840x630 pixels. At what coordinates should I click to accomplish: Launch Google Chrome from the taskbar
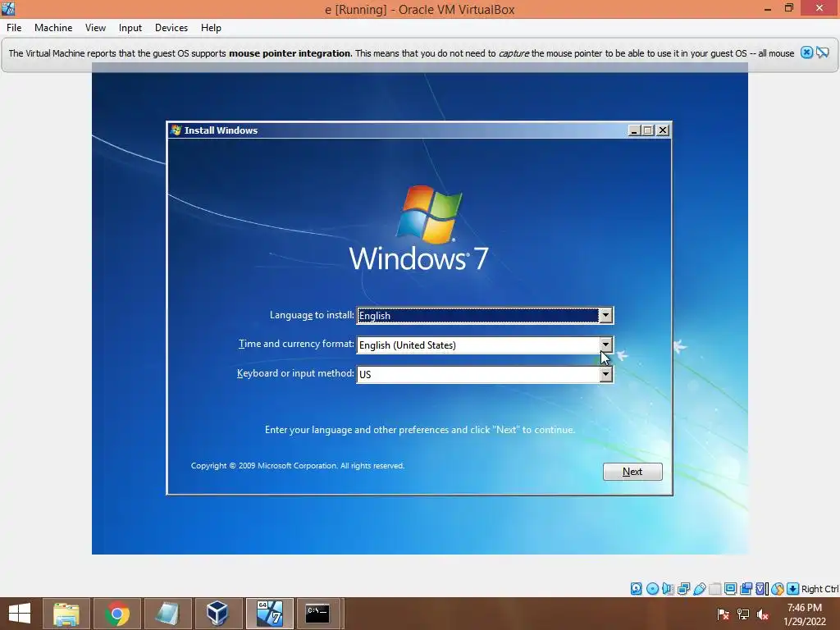117,614
